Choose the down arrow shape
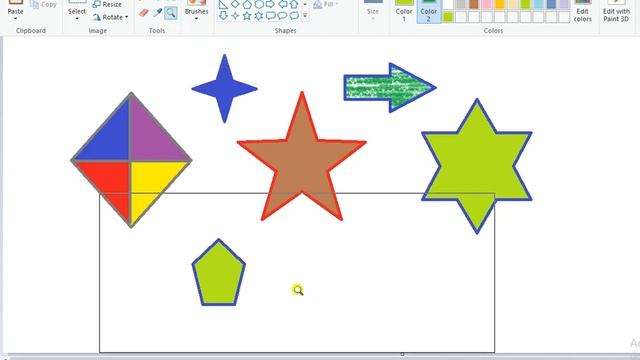 tap(223, 16)
